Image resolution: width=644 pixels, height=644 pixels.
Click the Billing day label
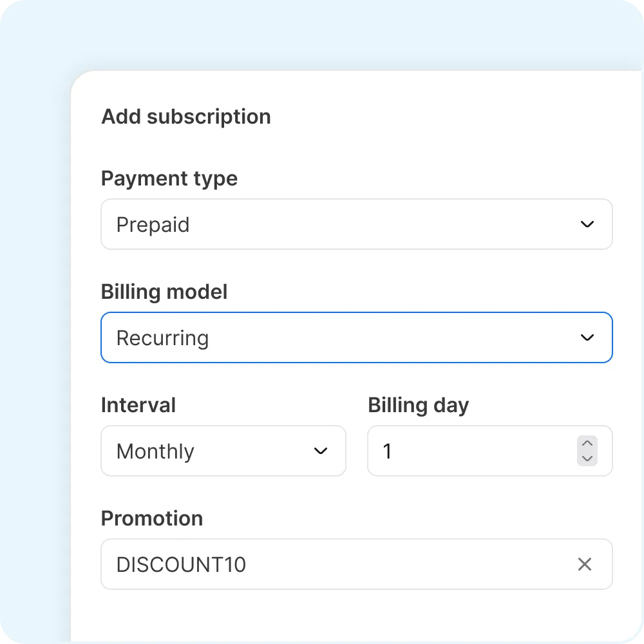point(418,405)
